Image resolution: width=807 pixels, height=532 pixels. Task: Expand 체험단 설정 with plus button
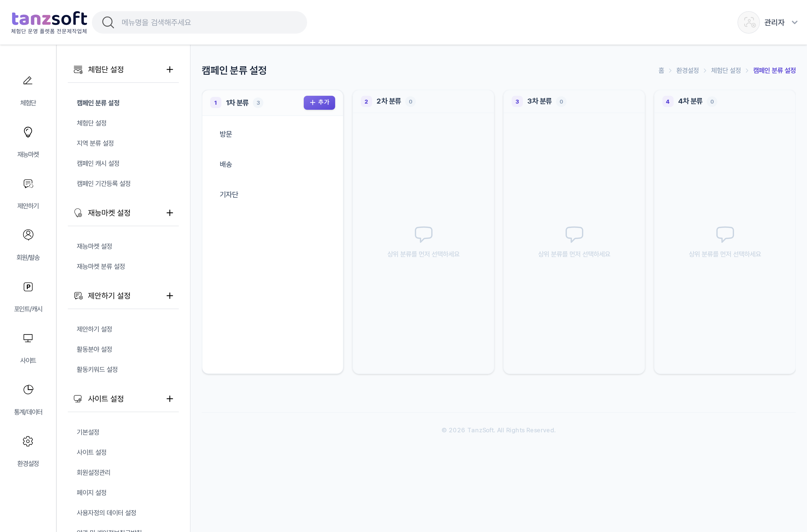point(170,69)
